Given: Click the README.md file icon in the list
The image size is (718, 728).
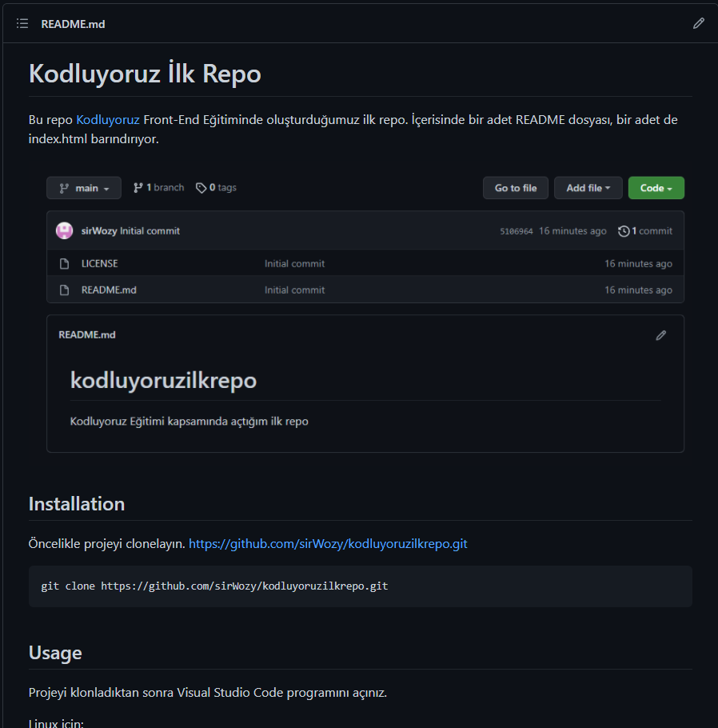Looking at the screenshot, I should (65, 290).
